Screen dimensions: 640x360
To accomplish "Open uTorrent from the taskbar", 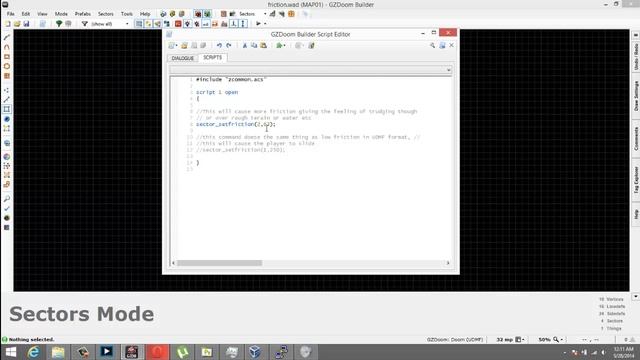I will [182, 352].
